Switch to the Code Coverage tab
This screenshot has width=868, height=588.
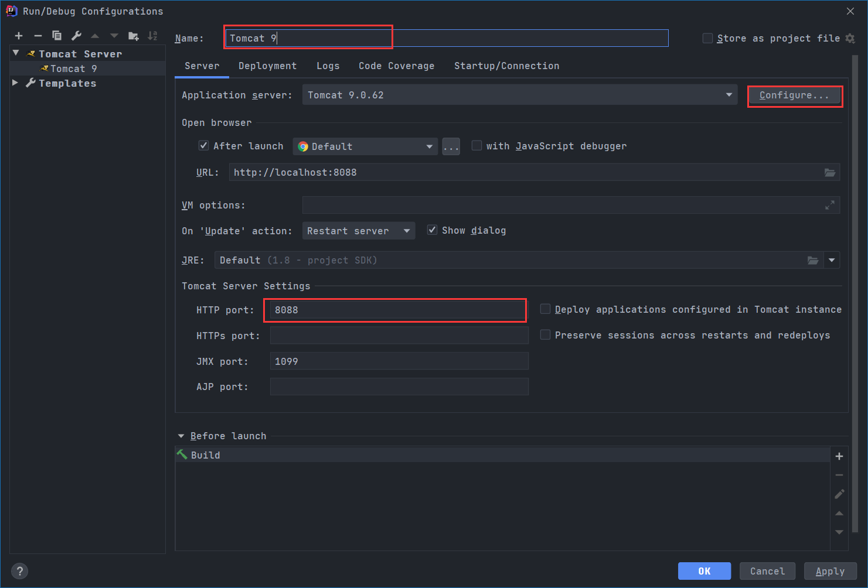click(x=397, y=66)
